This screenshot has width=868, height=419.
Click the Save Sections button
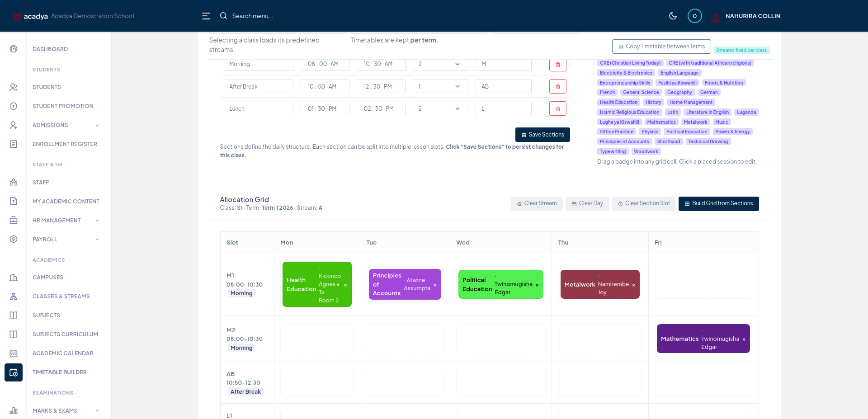pyautogui.click(x=542, y=134)
